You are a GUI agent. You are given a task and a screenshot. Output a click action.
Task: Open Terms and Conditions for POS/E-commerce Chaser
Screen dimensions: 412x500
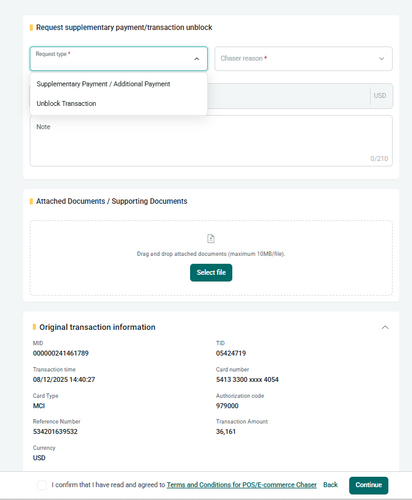242,485
